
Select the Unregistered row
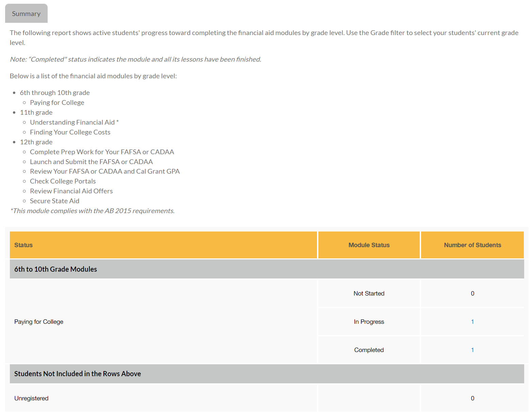pyautogui.click(x=31, y=398)
